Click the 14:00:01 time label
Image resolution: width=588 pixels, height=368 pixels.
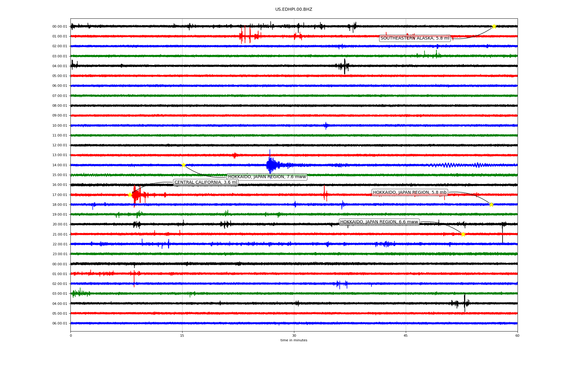click(x=60, y=165)
